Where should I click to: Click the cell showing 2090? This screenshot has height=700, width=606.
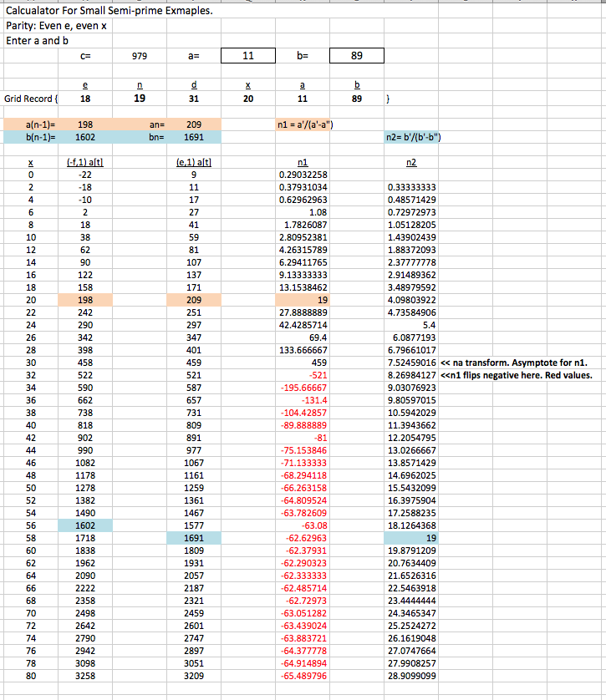tap(85, 576)
